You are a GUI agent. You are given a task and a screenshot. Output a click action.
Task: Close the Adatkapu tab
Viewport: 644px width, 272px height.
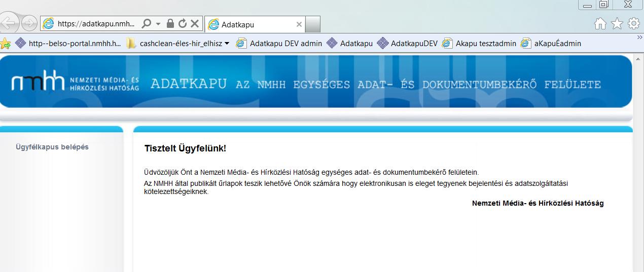click(299, 24)
